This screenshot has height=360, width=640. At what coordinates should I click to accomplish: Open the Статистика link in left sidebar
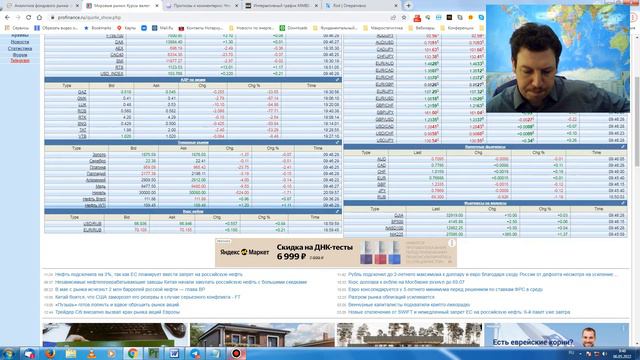pyautogui.click(x=20, y=49)
